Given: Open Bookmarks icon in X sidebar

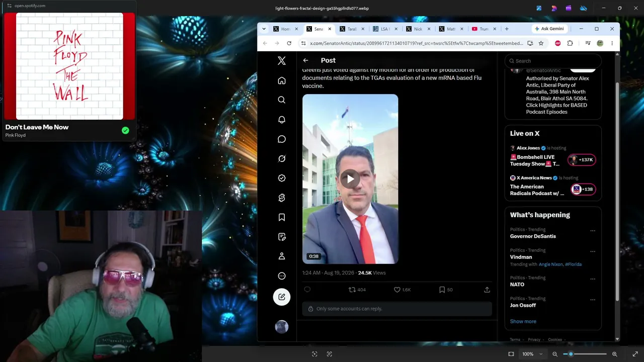Looking at the screenshot, I should pos(282,217).
